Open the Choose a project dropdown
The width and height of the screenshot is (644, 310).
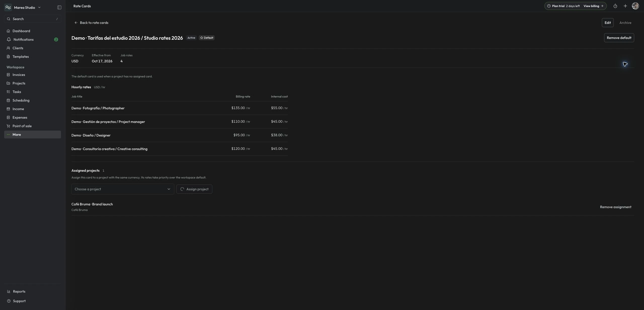click(123, 189)
